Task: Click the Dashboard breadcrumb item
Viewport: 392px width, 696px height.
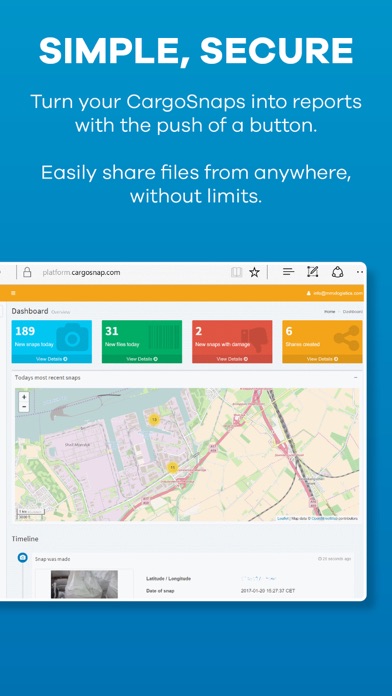Action: tap(352, 312)
